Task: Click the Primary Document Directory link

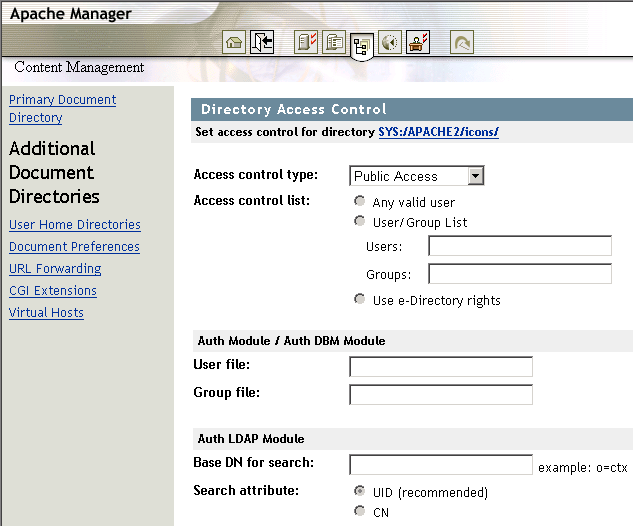Action: [63, 108]
